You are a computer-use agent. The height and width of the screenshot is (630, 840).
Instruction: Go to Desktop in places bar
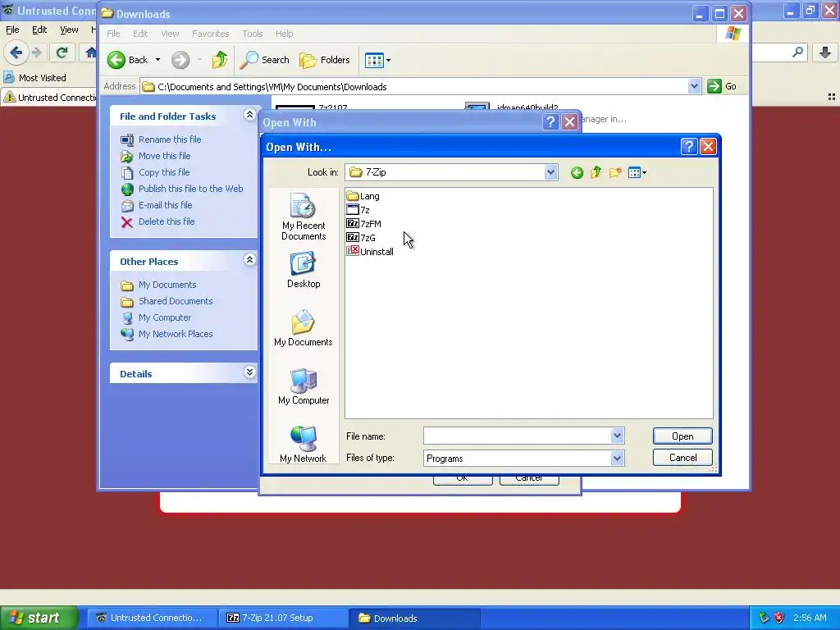tap(304, 271)
